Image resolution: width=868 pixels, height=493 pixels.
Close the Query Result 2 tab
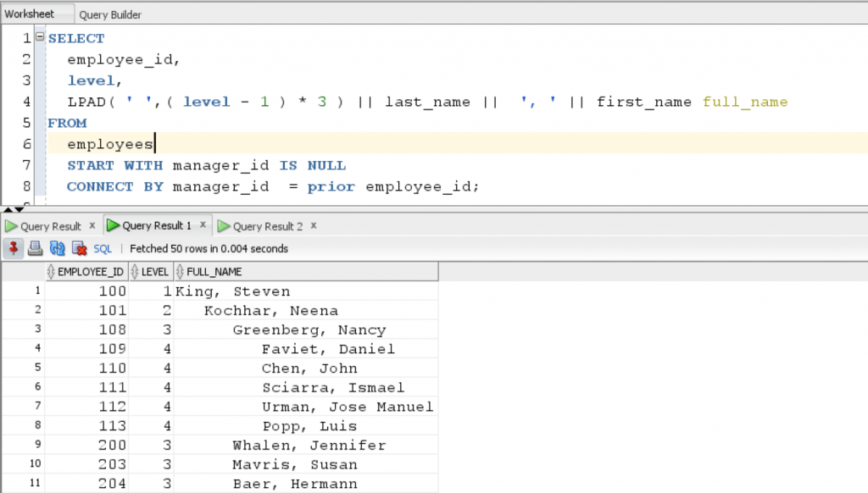312,226
